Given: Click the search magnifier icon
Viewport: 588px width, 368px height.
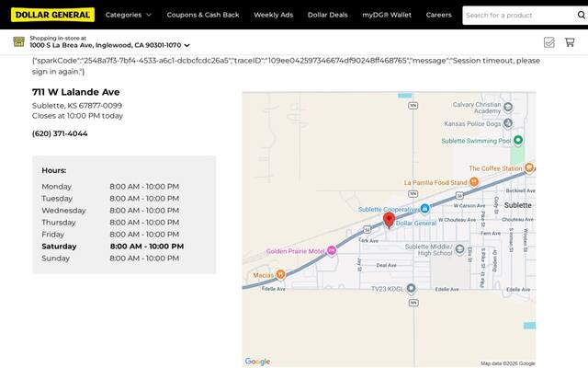Looking at the screenshot, I should click(x=582, y=15).
